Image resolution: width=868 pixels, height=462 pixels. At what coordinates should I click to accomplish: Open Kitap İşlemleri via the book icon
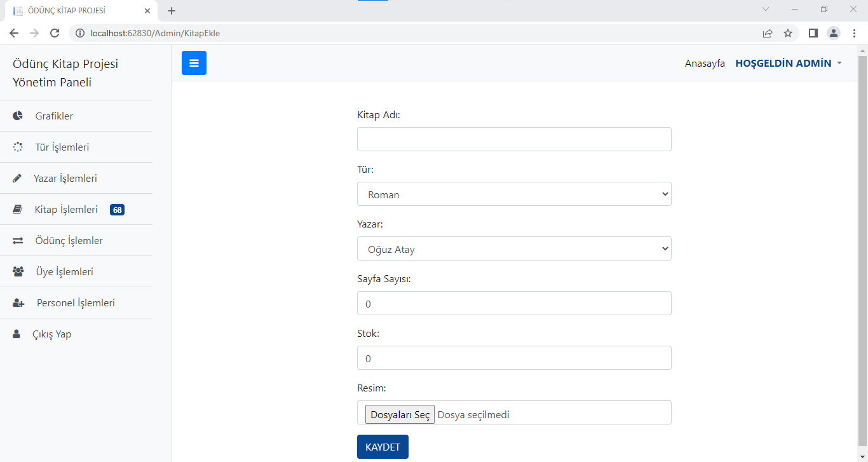(x=17, y=209)
